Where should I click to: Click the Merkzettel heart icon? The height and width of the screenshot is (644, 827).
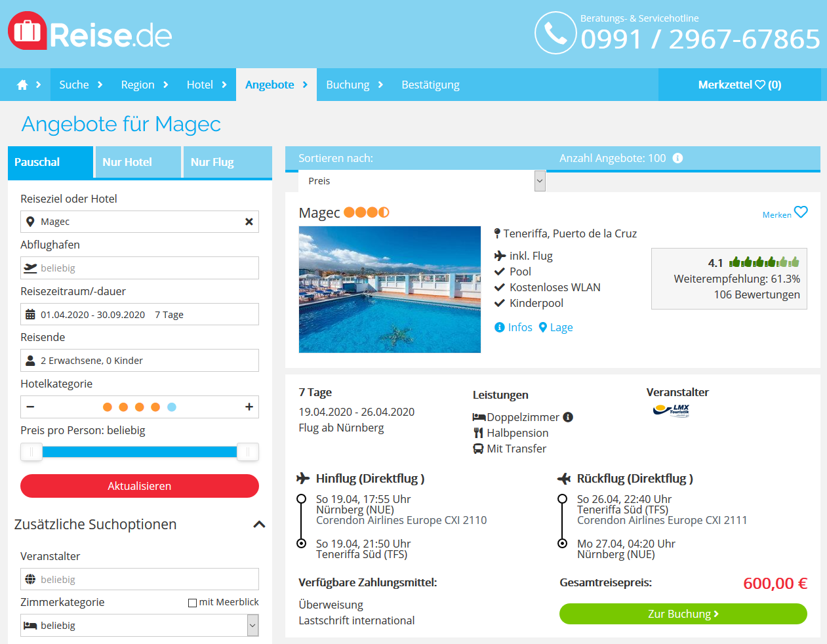[x=760, y=85]
